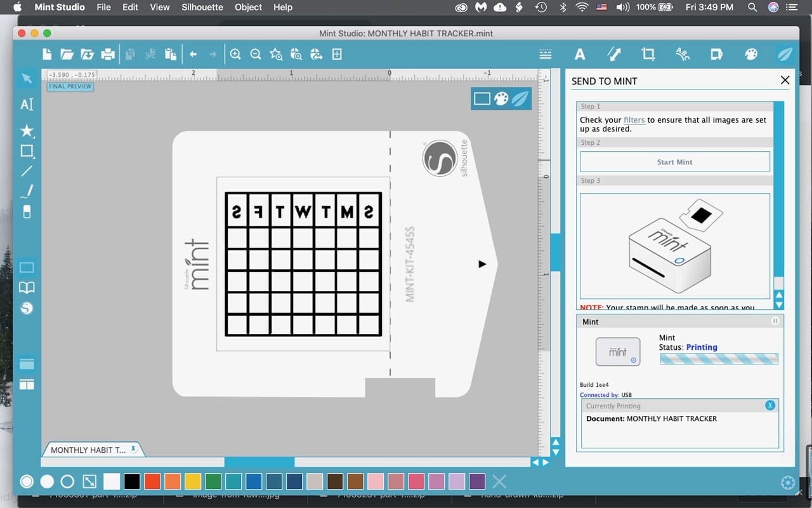Cancel the currently printing job
The height and width of the screenshot is (508, 812).
[770, 405]
